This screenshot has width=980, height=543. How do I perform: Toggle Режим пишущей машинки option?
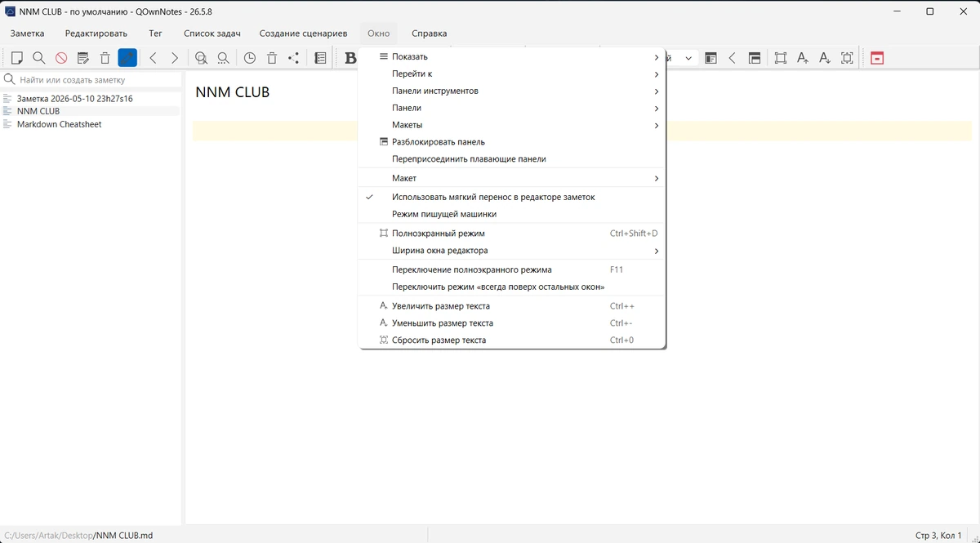[512, 214]
